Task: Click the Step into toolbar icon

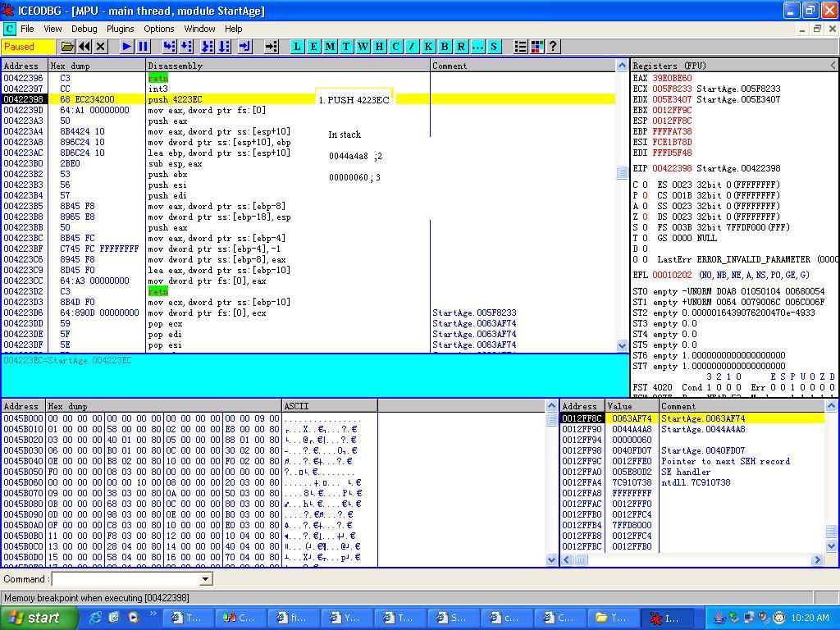Action: [169, 47]
